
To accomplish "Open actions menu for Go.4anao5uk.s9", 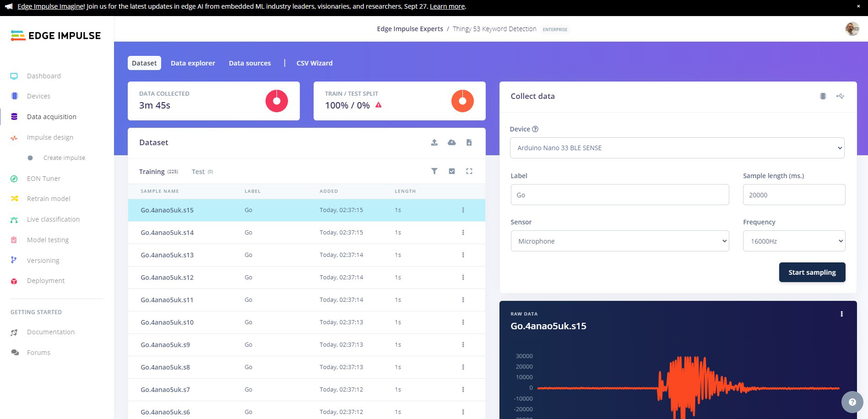I will point(463,345).
